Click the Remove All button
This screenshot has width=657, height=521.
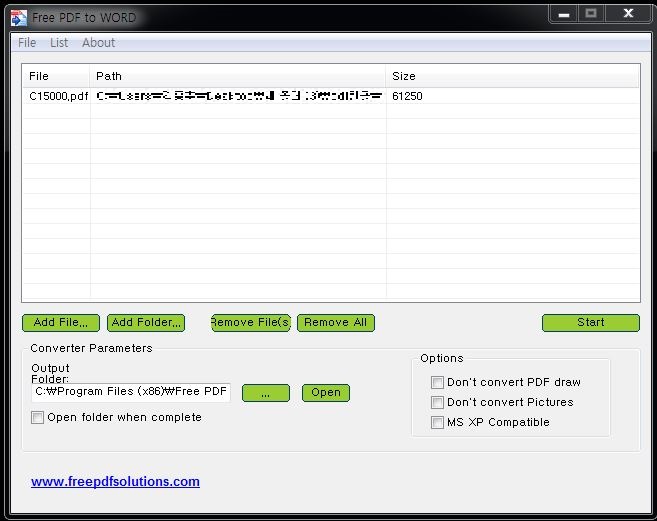click(x=336, y=323)
